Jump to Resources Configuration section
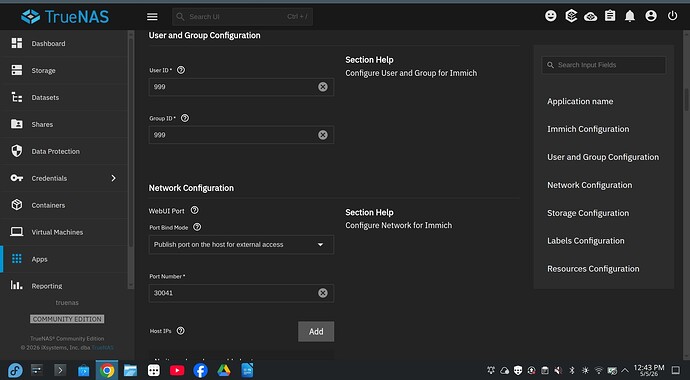This screenshot has width=690, height=380. 593,269
